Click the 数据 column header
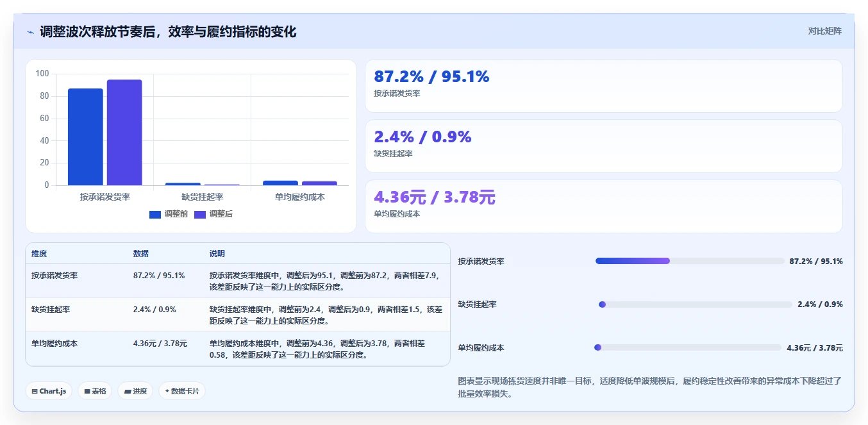Viewport: 868px width, 425px height. click(x=141, y=254)
